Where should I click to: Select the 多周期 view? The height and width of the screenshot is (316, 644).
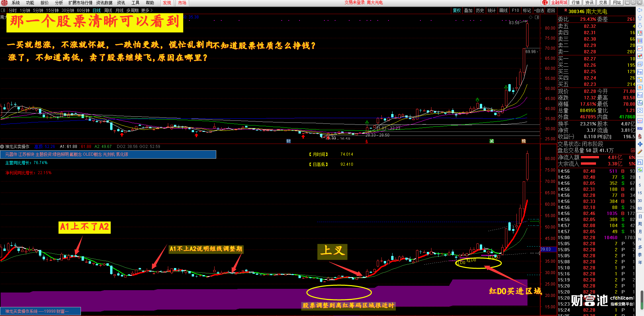point(133,10)
